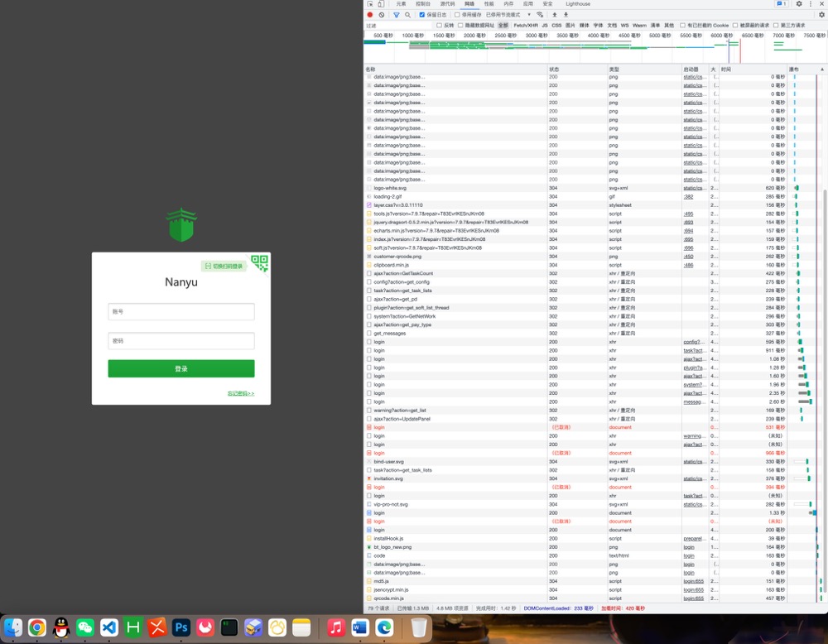Click the network 过滤 filter text box

[x=399, y=26]
